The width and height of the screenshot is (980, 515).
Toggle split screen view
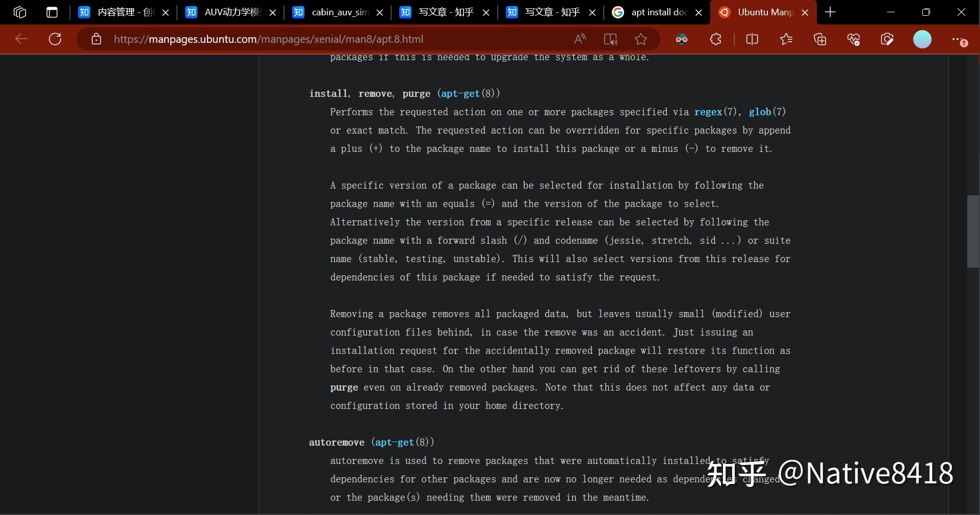tap(752, 39)
